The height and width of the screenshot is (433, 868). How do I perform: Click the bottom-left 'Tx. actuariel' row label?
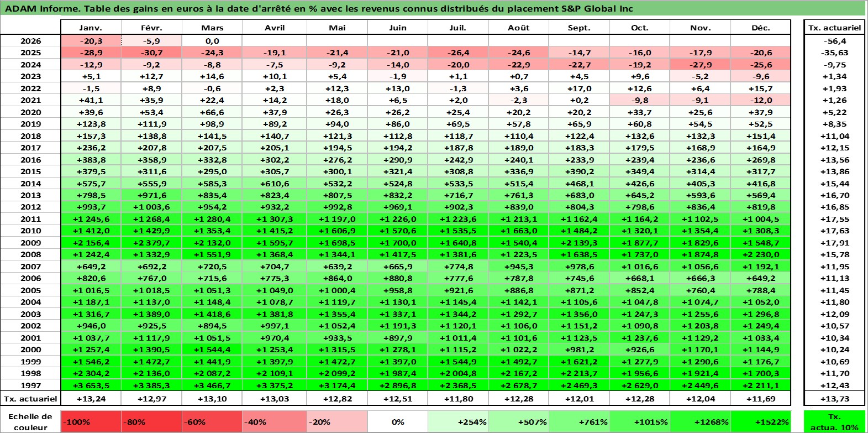tap(30, 399)
